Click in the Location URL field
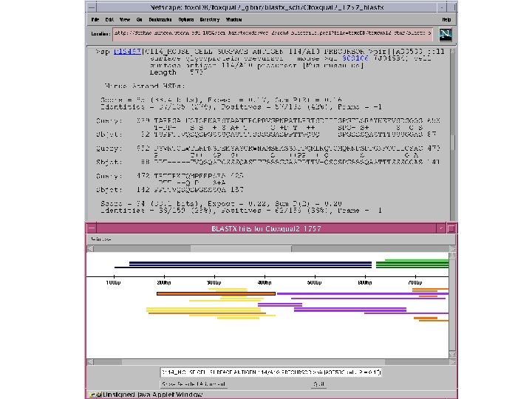The image size is (532, 399). pyautogui.click(x=273, y=33)
